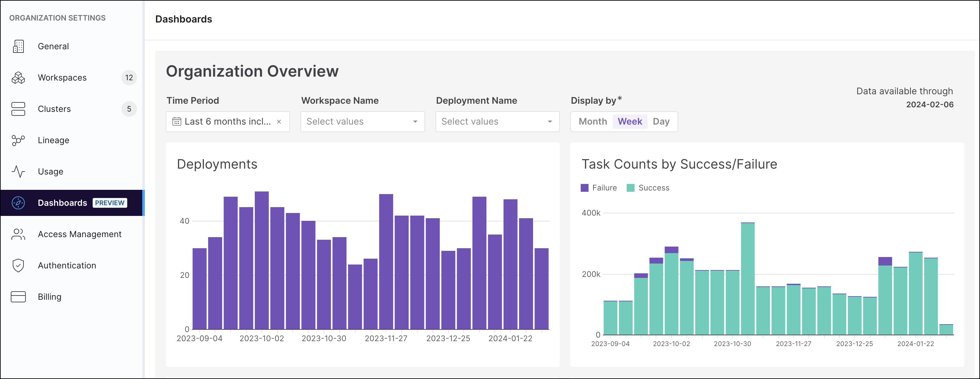Click the purple Failure legend swatch
This screenshot has height=379, width=980.
584,188
